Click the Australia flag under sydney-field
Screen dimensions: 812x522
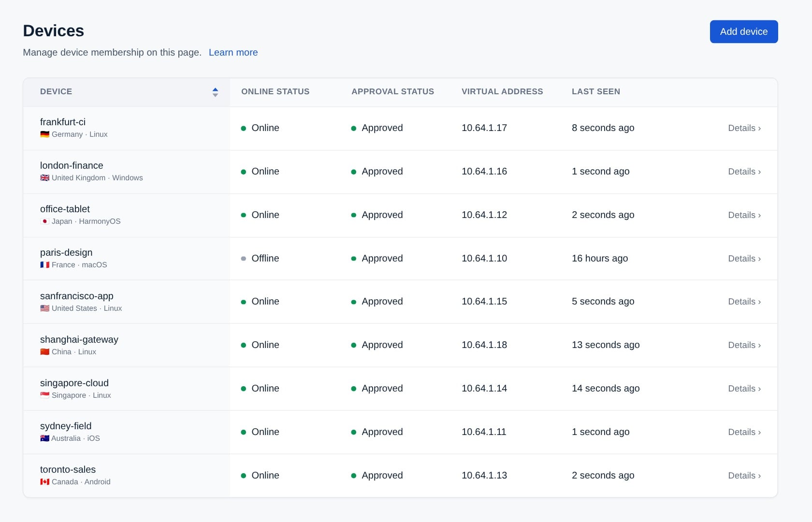(44, 438)
